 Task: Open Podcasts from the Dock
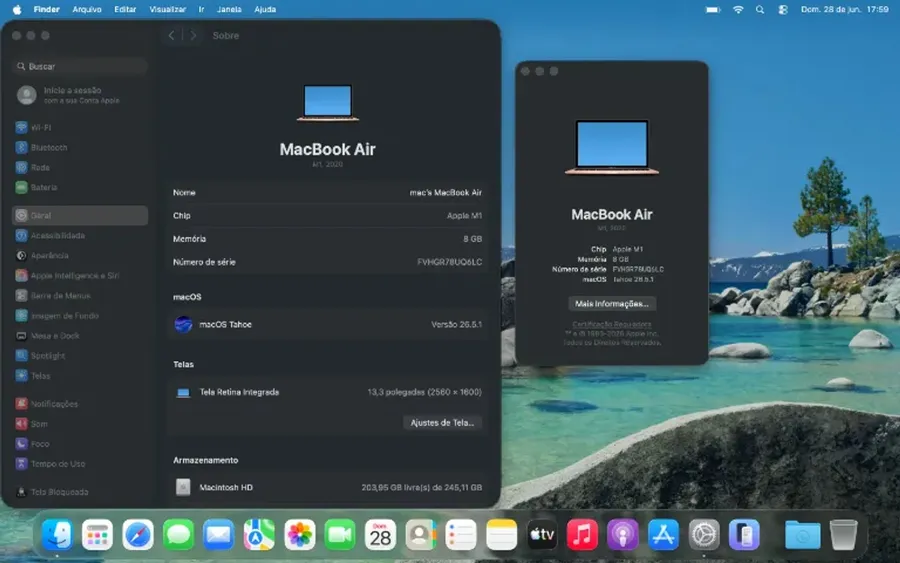623,535
